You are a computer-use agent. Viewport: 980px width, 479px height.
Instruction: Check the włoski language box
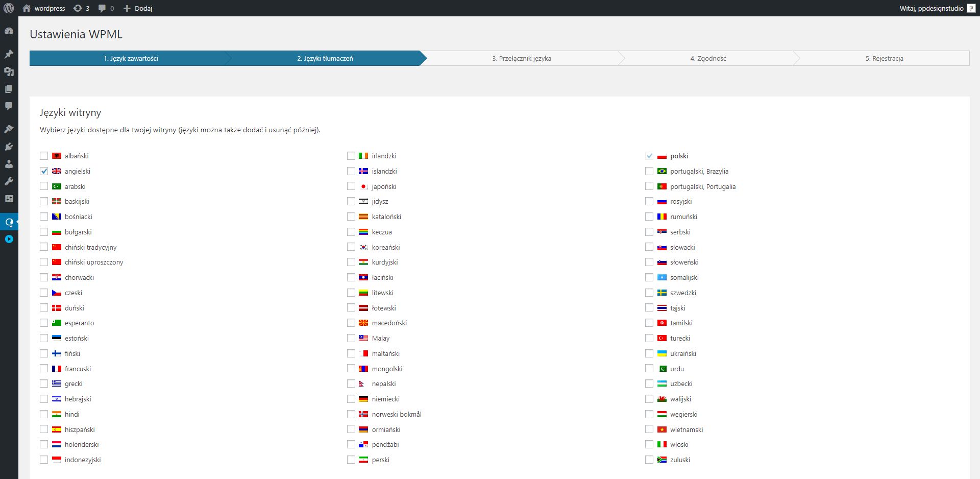click(649, 444)
